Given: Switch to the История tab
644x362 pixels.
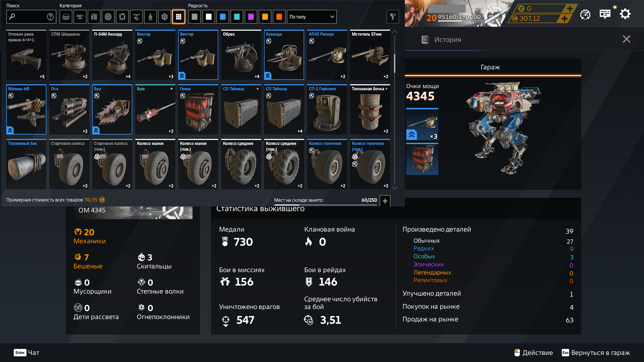Looking at the screenshot, I should (441, 40).
